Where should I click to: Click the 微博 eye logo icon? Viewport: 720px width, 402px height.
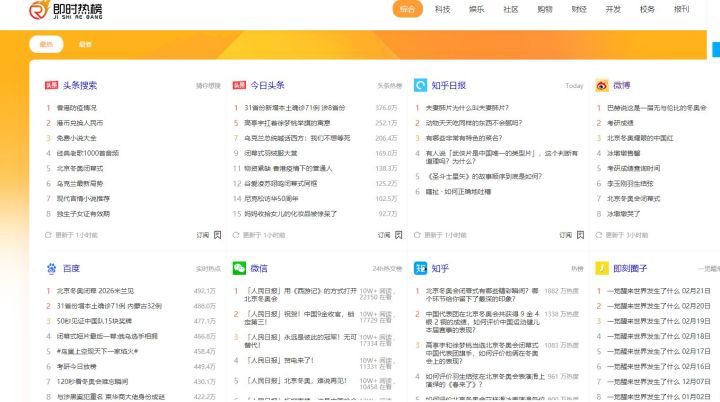point(602,85)
